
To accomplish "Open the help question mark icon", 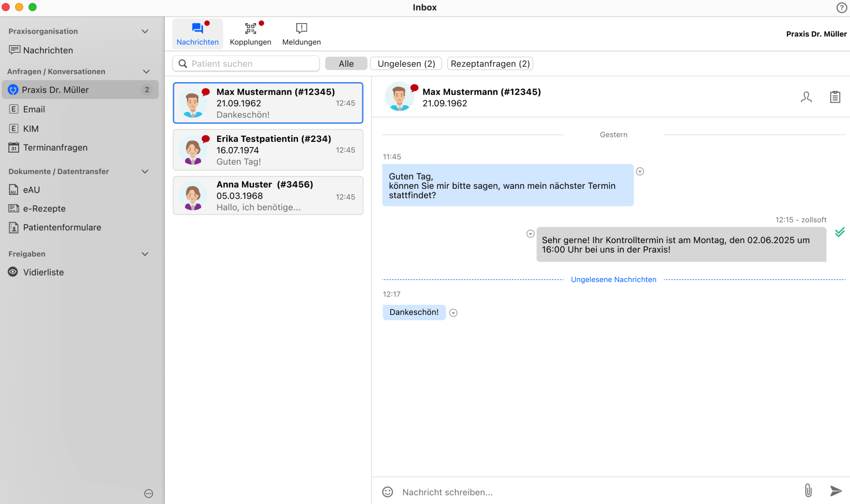I will pos(841,7).
